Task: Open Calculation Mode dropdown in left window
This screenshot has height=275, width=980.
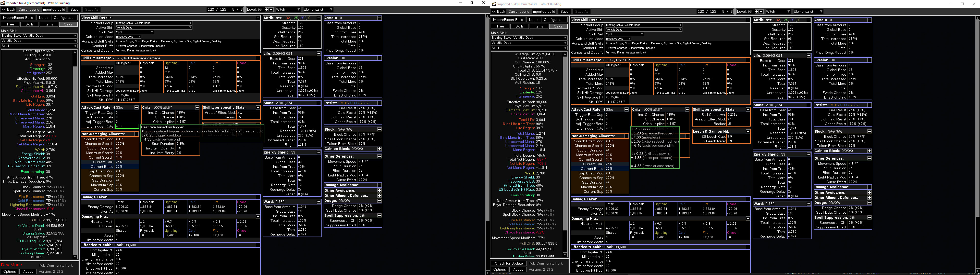Action: [x=128, y=37]
